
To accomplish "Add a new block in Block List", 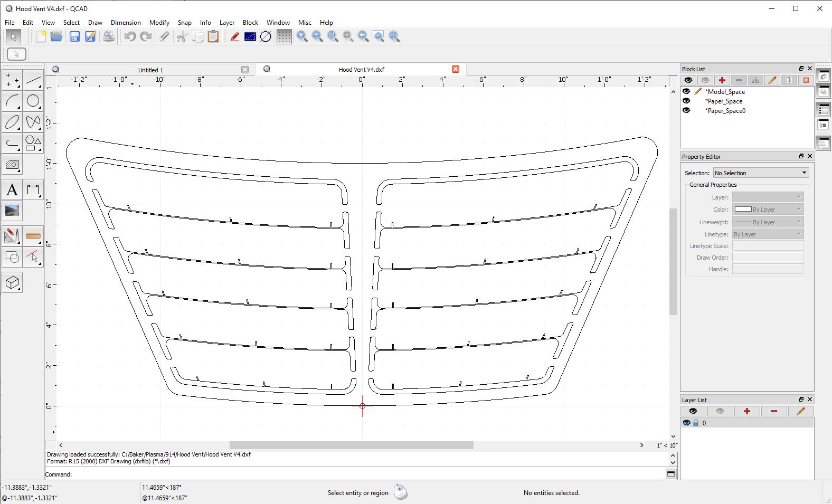I will [x=722, y=80].
